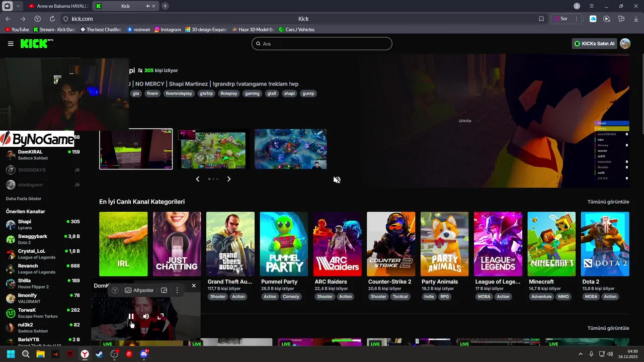Open Discord from the taskbar
Image resolution: width=644 pixels, height=362 pixels.
[144, 354]
